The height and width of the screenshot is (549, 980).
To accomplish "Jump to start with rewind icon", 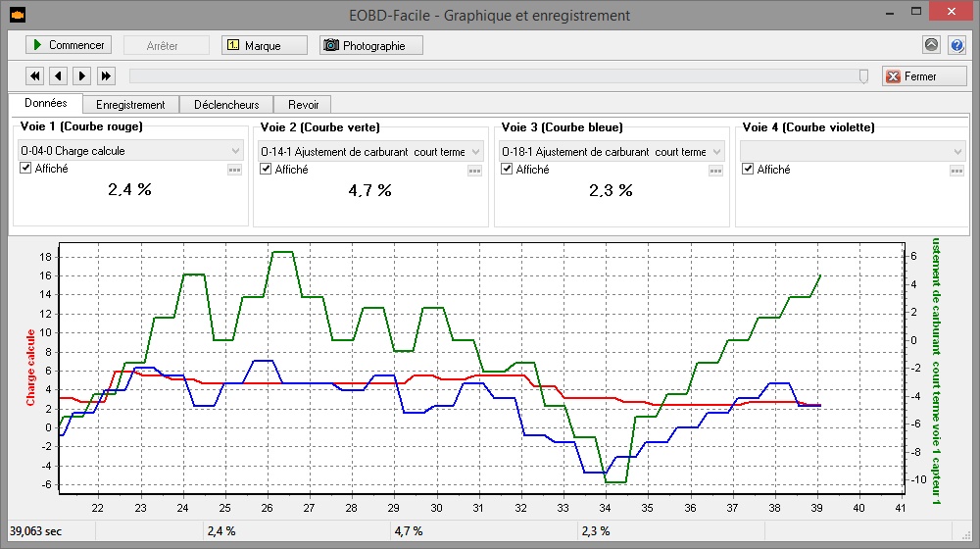I will (35, 75).
